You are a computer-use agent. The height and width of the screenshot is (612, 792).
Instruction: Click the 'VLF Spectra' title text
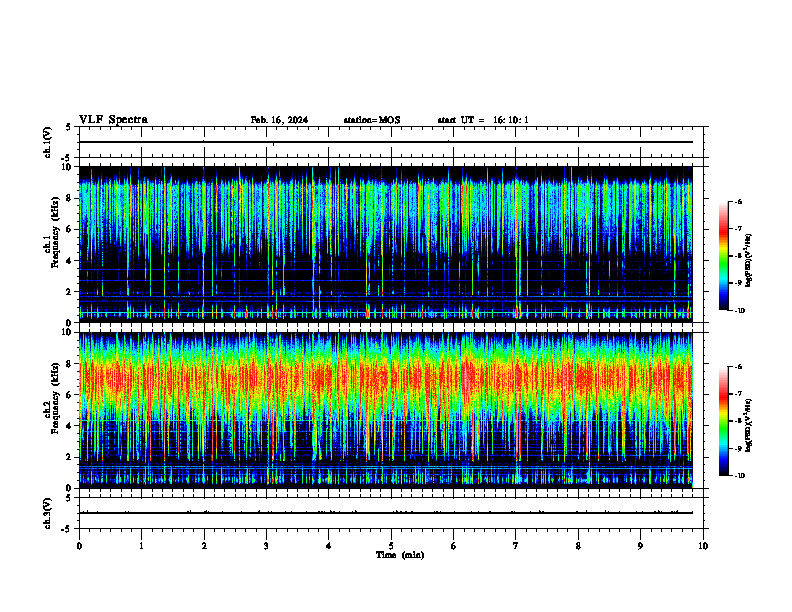point(113,120)
